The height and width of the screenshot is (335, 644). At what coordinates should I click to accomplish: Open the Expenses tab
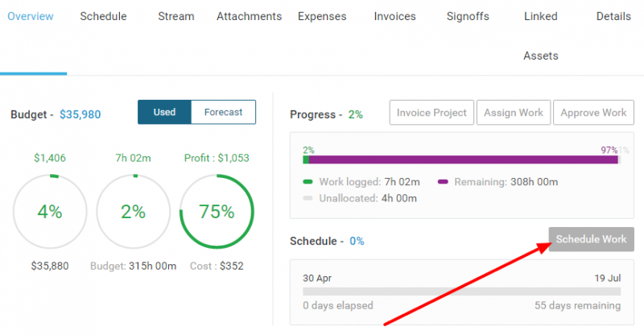click(322, 16)
